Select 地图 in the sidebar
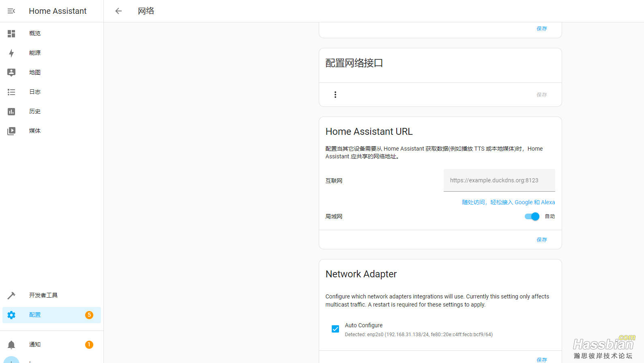This screenshot has height=363, width=644. click(x=52, y=72)
